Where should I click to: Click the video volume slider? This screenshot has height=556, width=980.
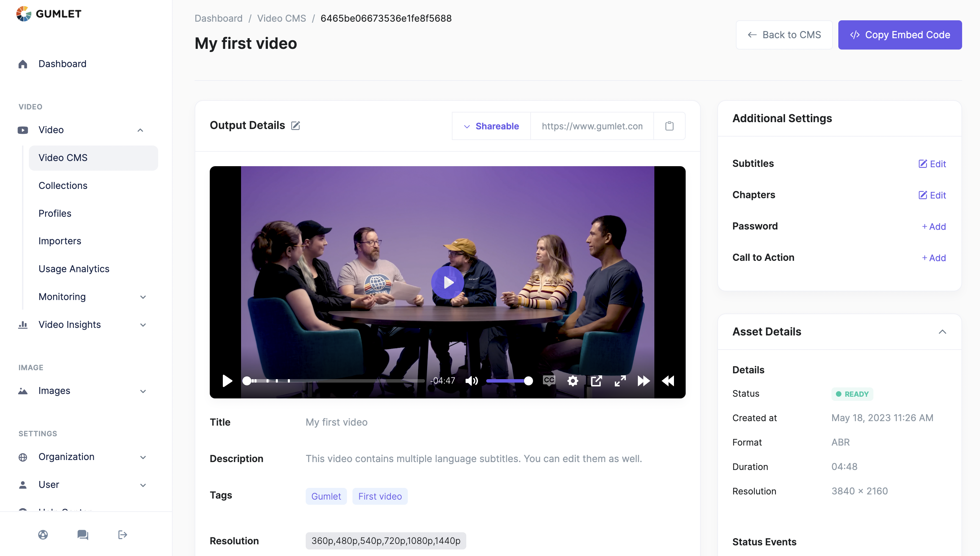click(x=508, y=381)
